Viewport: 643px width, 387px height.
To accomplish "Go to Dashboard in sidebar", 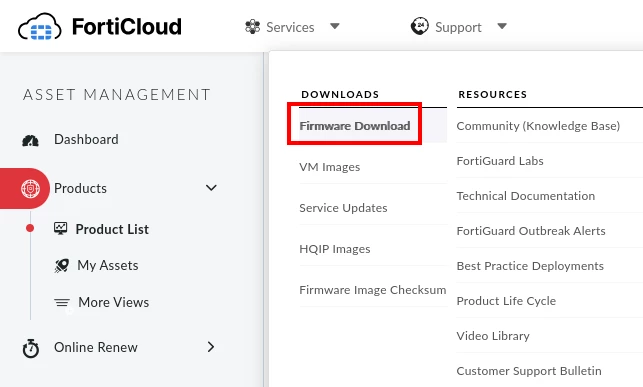I will click(x=86, y=139).
